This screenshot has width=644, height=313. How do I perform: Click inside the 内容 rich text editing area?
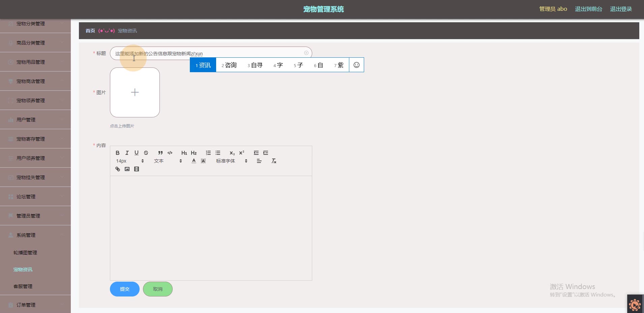tap(211, 228)
